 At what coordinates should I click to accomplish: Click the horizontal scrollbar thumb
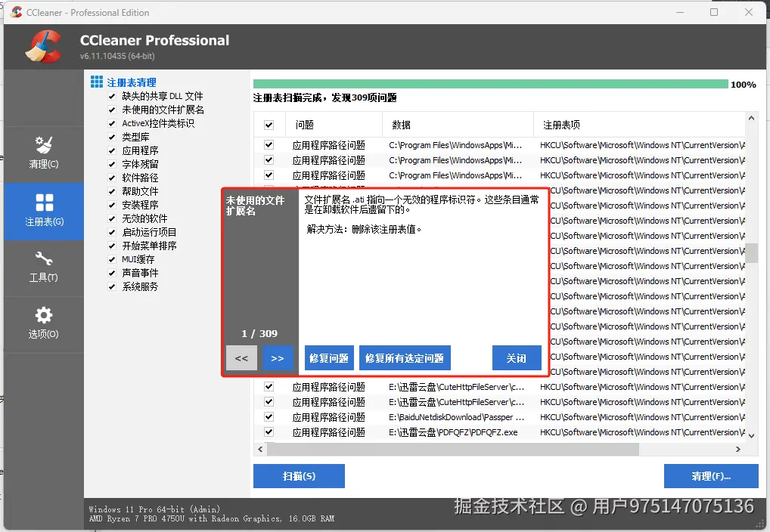tap(452, 449)
